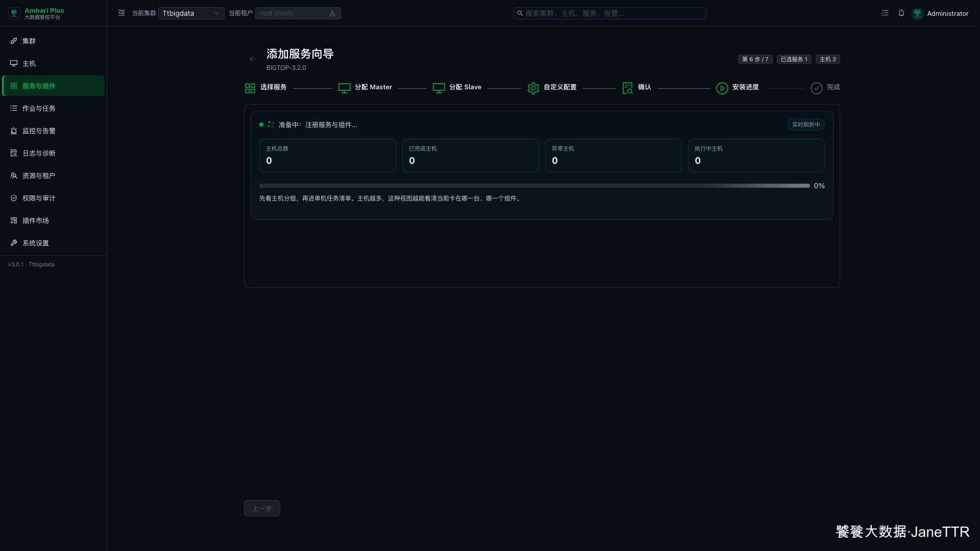Open 主机 in the sidebar

(54, 63)
